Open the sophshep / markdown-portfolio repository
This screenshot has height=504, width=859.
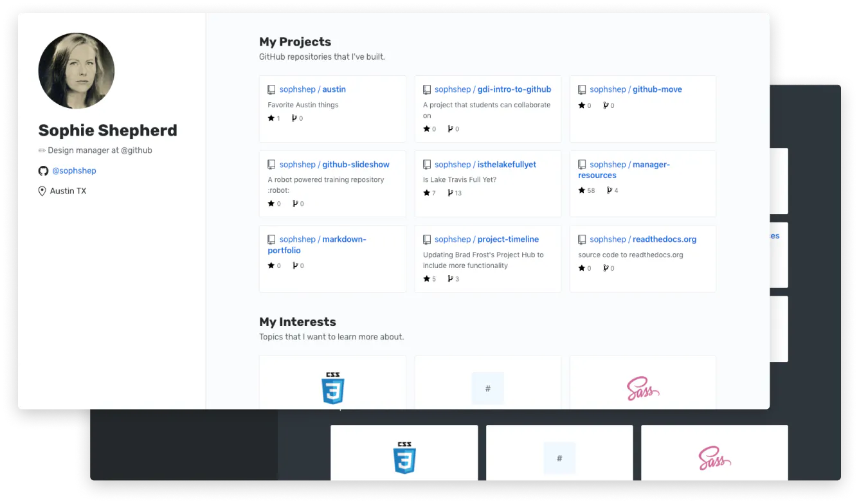[317, 245]
